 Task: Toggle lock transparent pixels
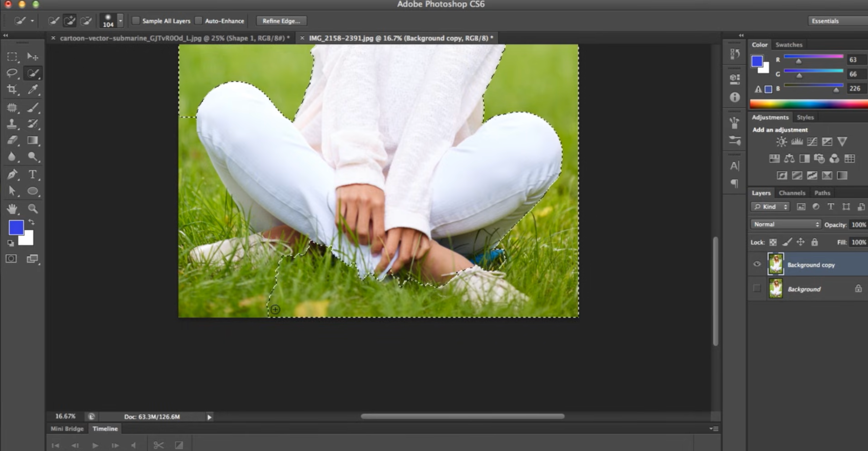(x=773, y=242)
